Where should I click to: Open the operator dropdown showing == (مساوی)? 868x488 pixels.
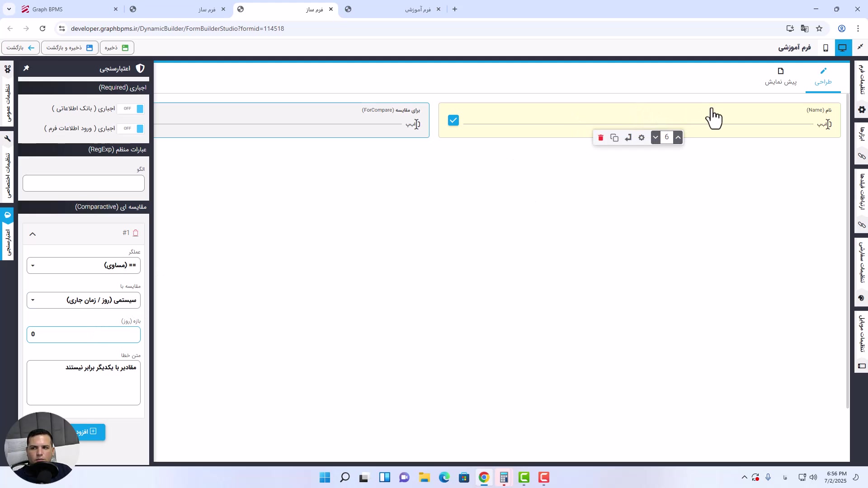(x=84, y=266)
